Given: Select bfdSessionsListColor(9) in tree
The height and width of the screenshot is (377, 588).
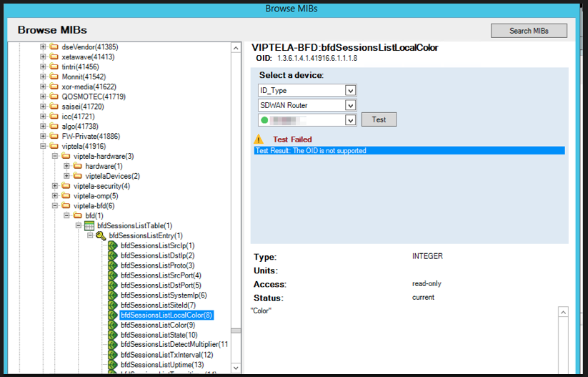Looking at the screenshot, I should (x=158, y=325).
